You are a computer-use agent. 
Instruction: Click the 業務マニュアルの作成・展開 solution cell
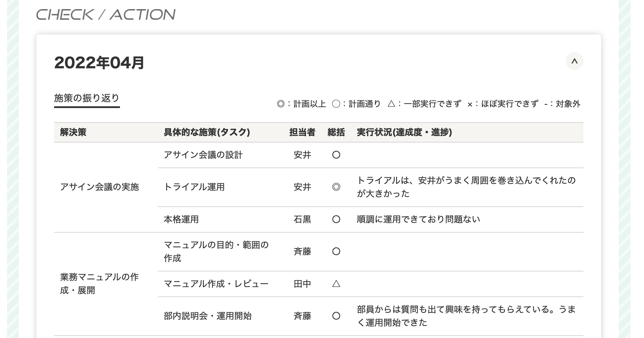(99, 284)
